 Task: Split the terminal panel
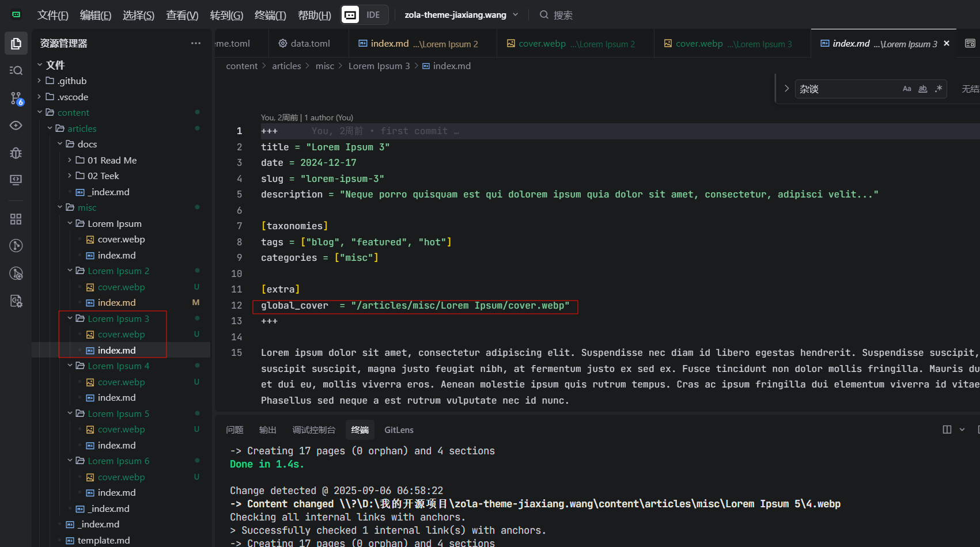pos(947,430)
